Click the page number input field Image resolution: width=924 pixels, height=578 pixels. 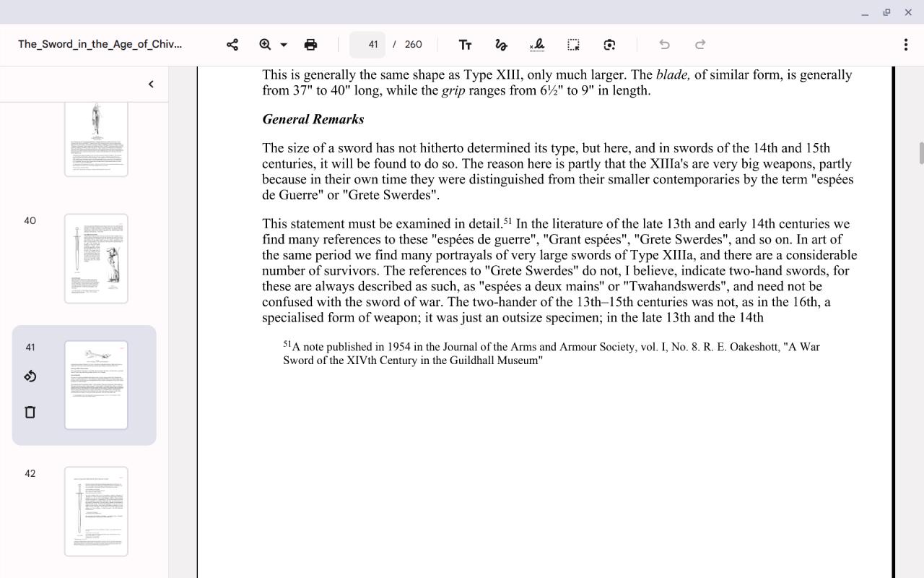click(x=368, y=45)
